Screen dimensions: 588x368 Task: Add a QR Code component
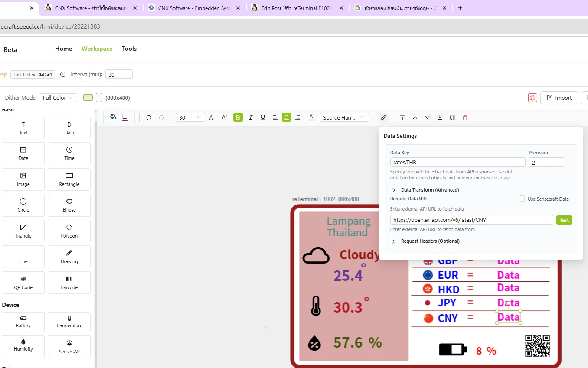[x=23, y=283]
